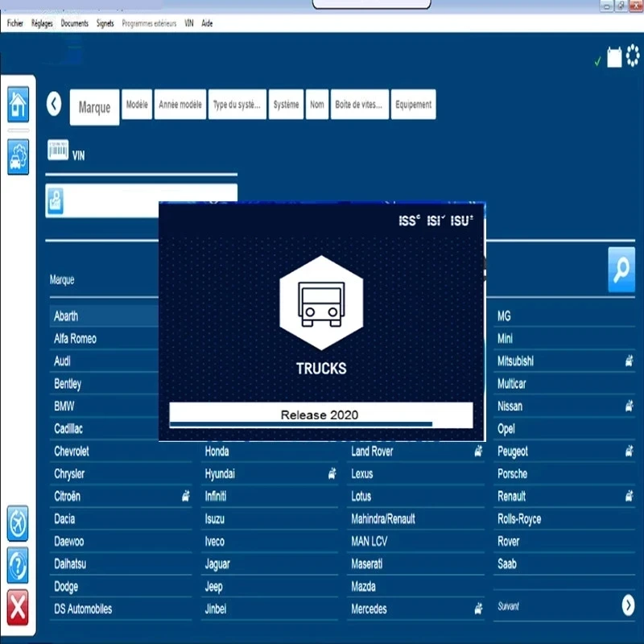
Task: Switch to the Equipement tab
Action: coord(413,105)
